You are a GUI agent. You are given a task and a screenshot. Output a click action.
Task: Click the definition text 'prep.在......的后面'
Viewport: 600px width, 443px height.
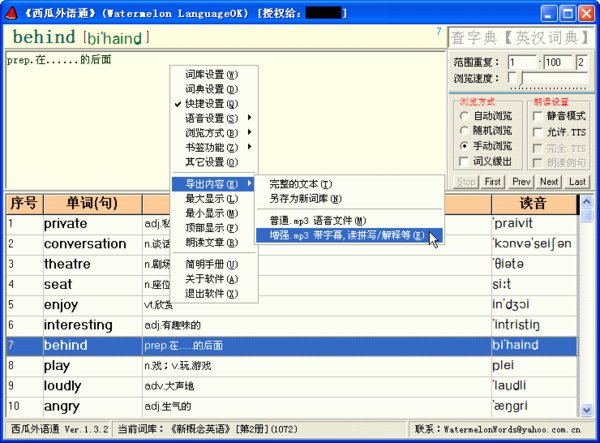coord(59,60)
